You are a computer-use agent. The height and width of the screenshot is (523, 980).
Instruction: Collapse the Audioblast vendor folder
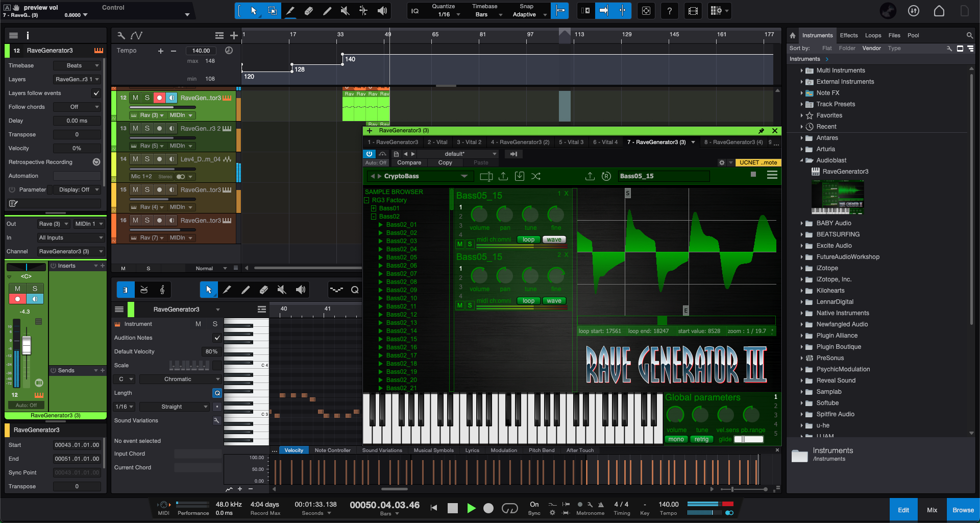click(x=802, y=160)
